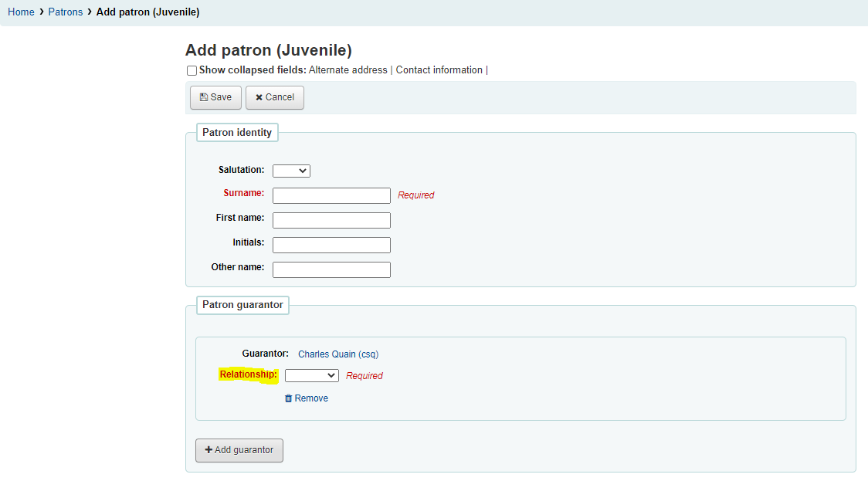
Task: Click the Other name label
Action: coord(238,267)
